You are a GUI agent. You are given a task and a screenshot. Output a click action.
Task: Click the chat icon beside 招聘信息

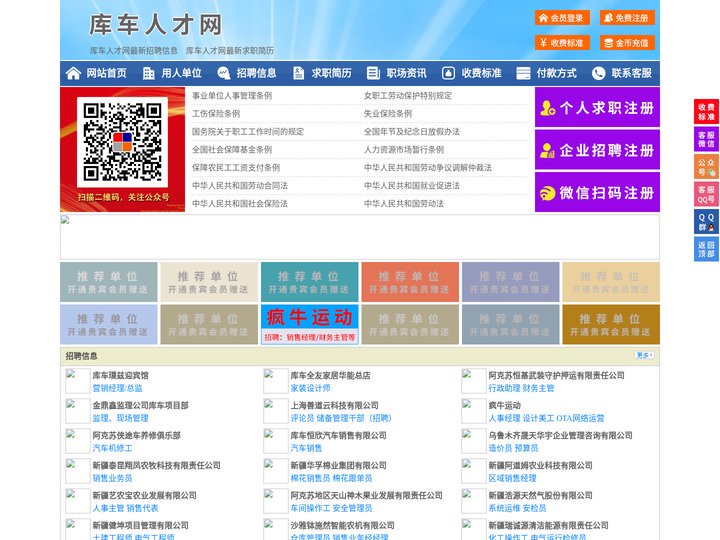[x=223, y=73]
